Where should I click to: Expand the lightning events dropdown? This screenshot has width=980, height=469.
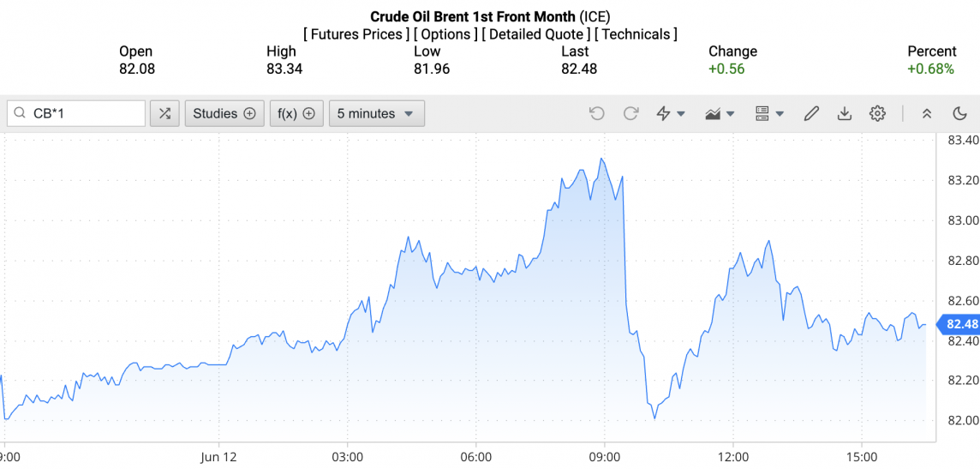[x=671, y=113]
